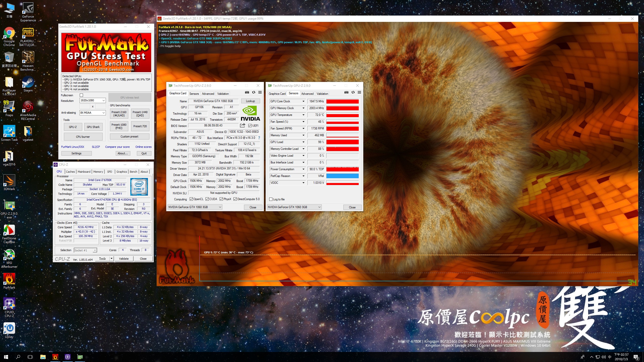Open GeForce Experience desktop icon

(28, 12)
